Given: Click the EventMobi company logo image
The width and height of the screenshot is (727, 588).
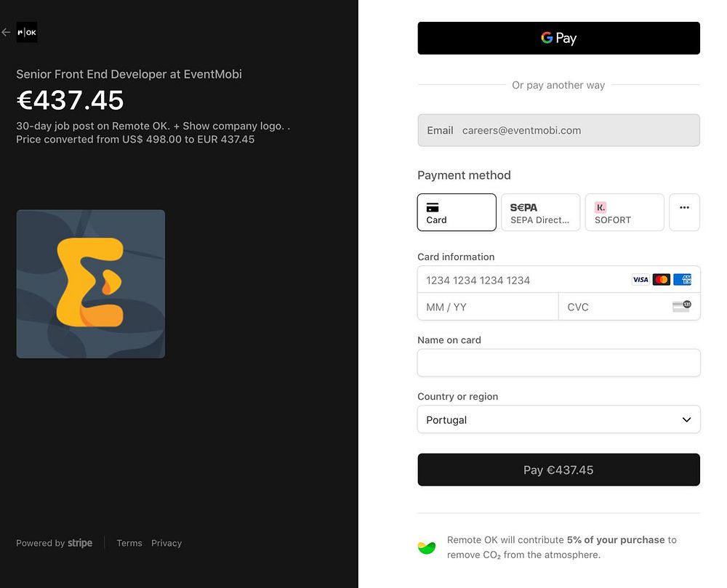Looking at the screenshot, I should tap(91, 284).
